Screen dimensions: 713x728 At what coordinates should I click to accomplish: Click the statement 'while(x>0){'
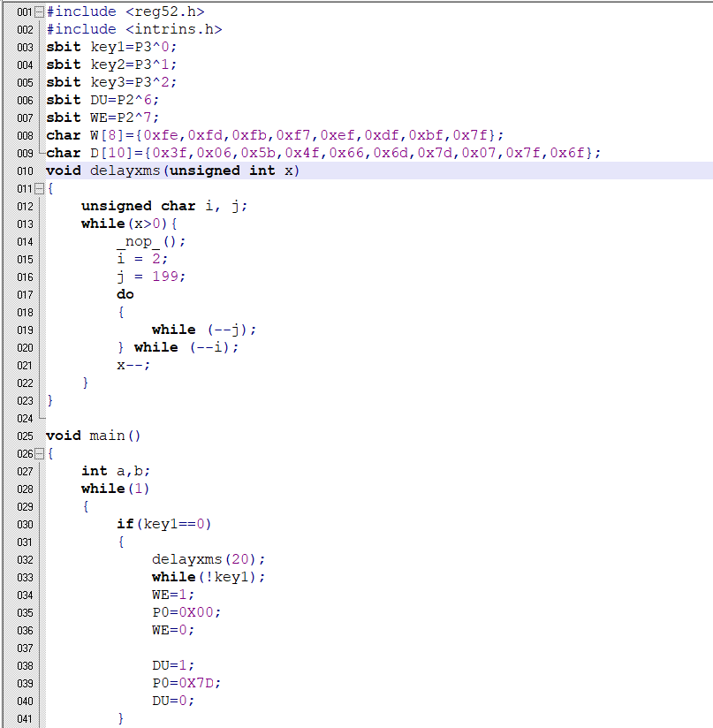[x=129, y=224]
